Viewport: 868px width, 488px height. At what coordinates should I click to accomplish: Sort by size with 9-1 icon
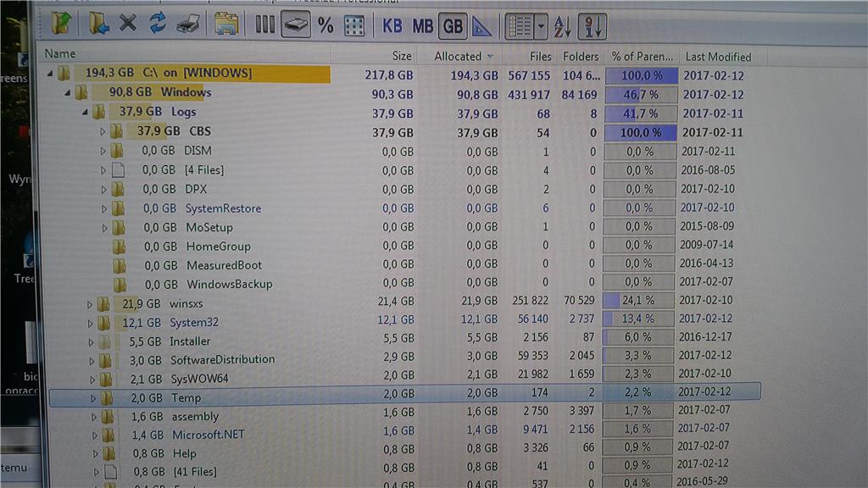[x=592, y=26]
